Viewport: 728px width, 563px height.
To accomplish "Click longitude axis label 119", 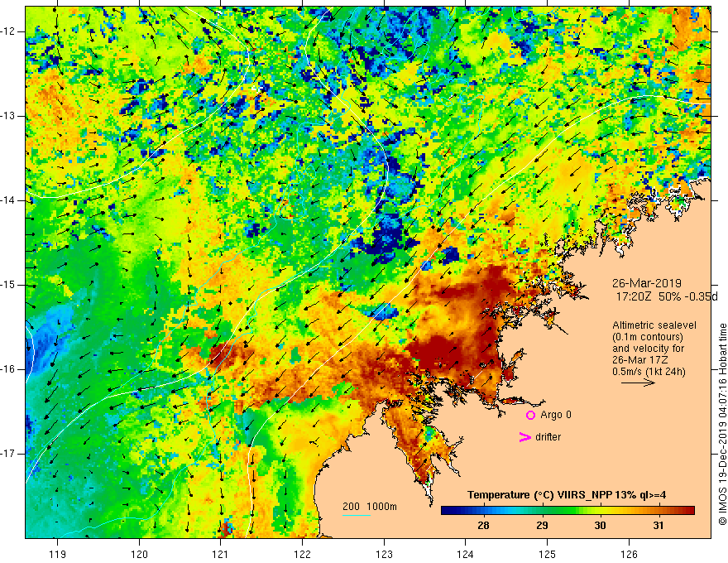I will click(x=58, y=554).
